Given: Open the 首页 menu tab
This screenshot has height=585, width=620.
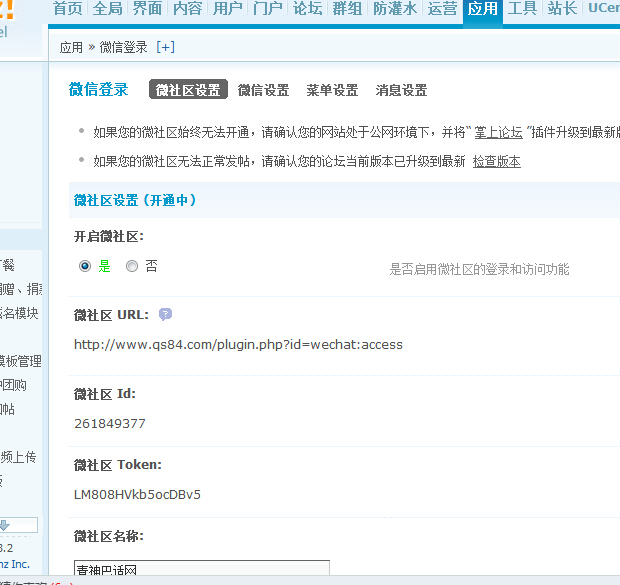Looking at the screenshot, I should [x=68, y=8].
